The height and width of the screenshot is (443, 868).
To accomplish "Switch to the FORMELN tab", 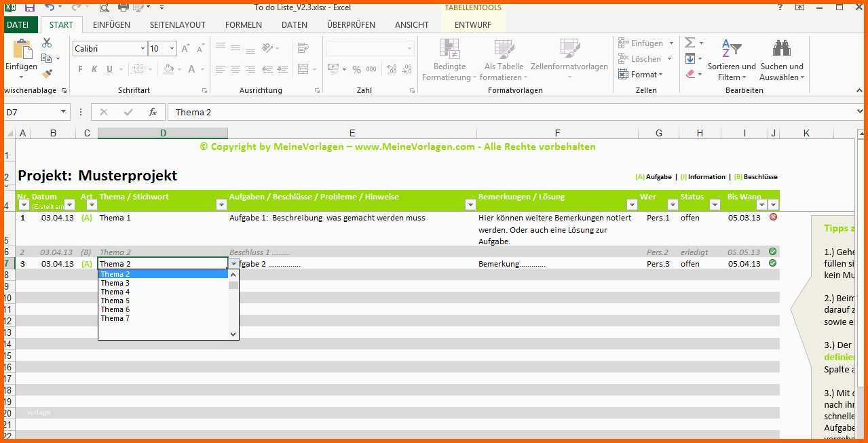I will 244,24.
